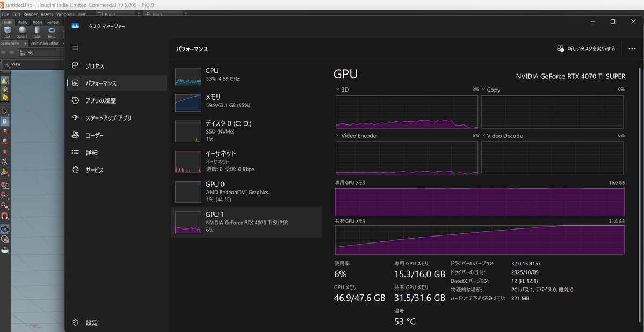
Task: Click 新しいタスクを実行する button
Action: pos(586,49)
